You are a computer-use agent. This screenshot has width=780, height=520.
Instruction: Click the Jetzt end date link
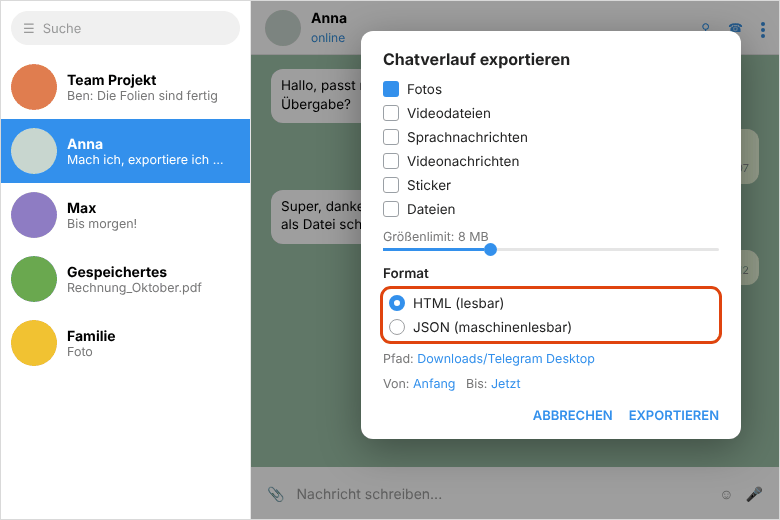pos(505,384)
